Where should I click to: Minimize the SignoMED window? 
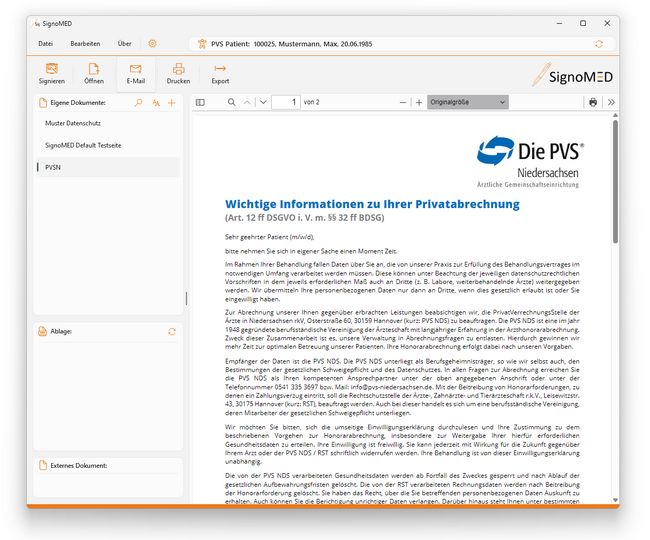point(559,24)
